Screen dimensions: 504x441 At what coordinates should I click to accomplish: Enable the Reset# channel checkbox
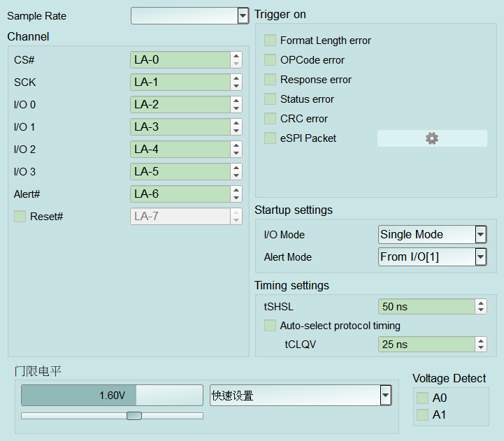pos(20,217)
